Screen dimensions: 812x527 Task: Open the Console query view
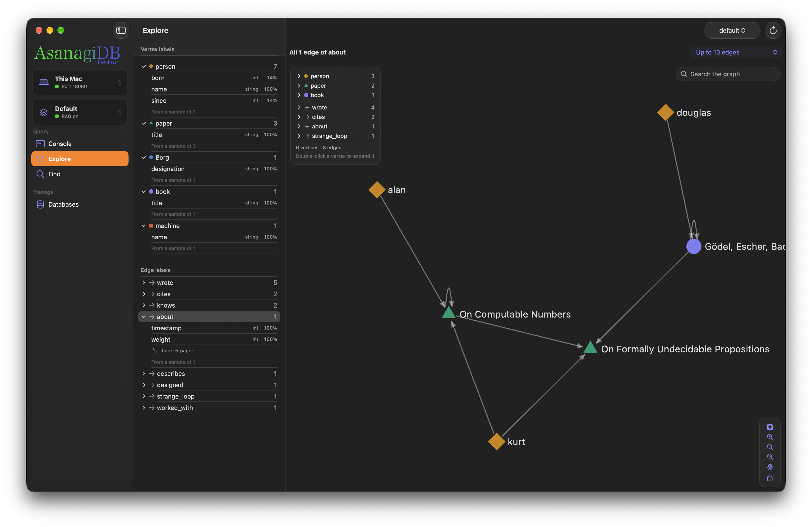click(x=80, y=144)
